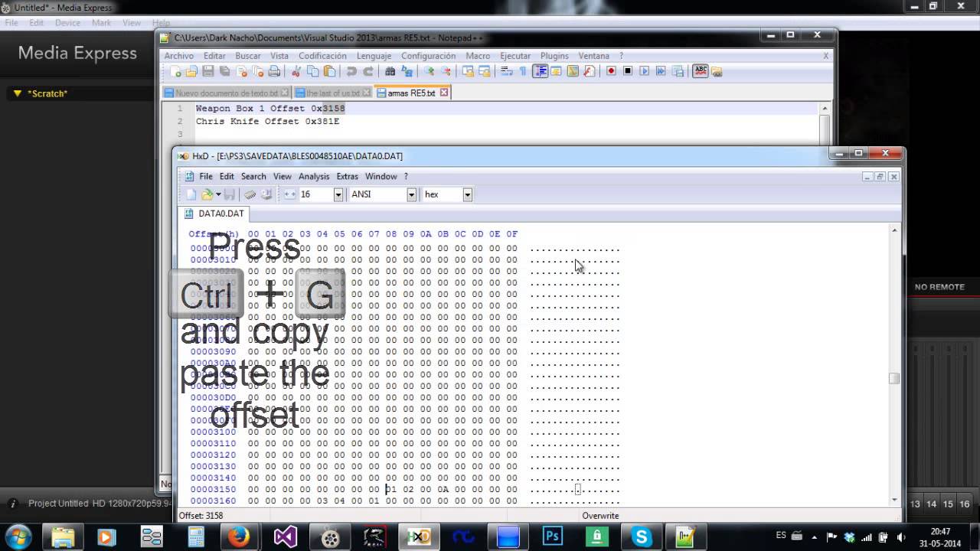Start macro recording red dot in Notepad++
980x551 pixels.
coord(611,71)
